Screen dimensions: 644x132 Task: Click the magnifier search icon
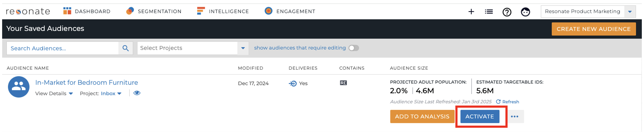pos(125,48)
